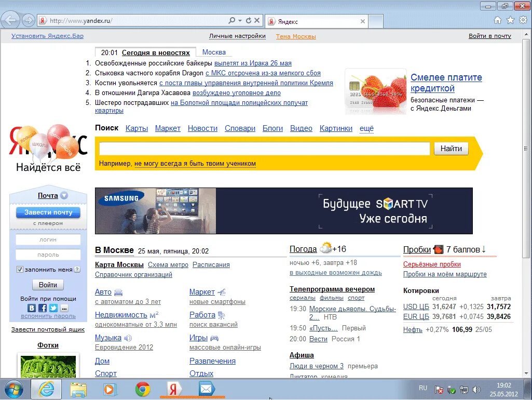The height and width of the screenshot is (400, 532).
Task: Open a new blank tab
Action: point(376,21)
